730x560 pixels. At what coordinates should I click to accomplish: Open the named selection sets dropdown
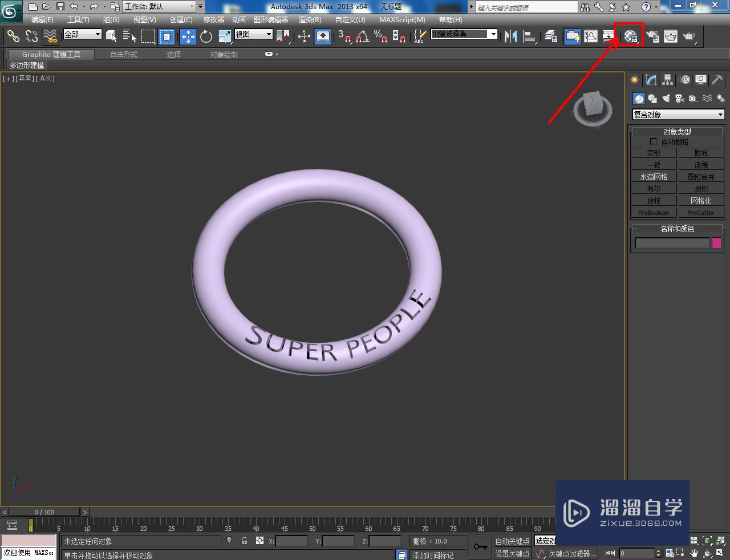[464, 34]
